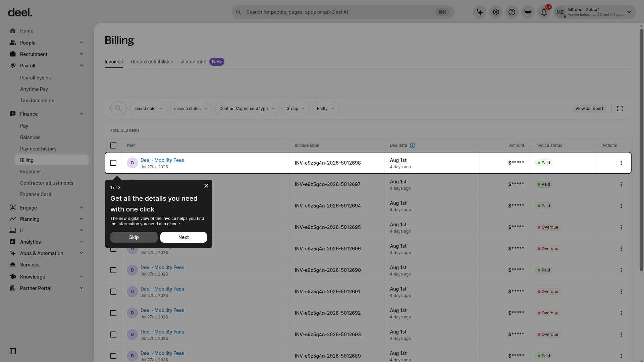Screen dimensions: 644x362
Task: Collapse the sidebar panel icon
Action: 13,351
